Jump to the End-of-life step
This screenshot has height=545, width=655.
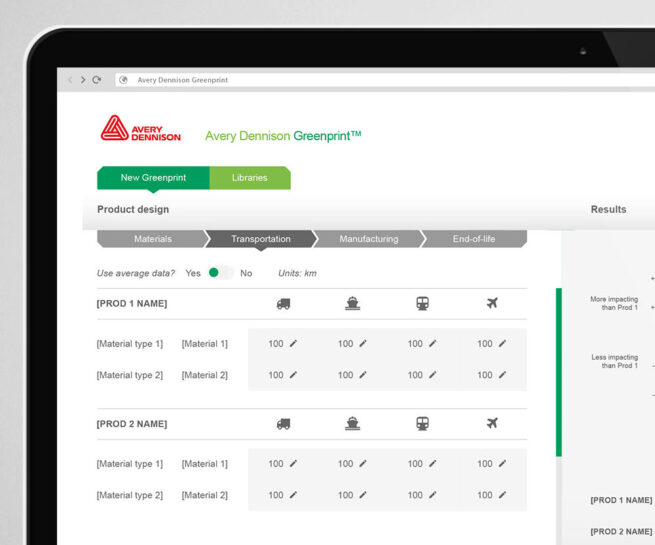point(474,239)
